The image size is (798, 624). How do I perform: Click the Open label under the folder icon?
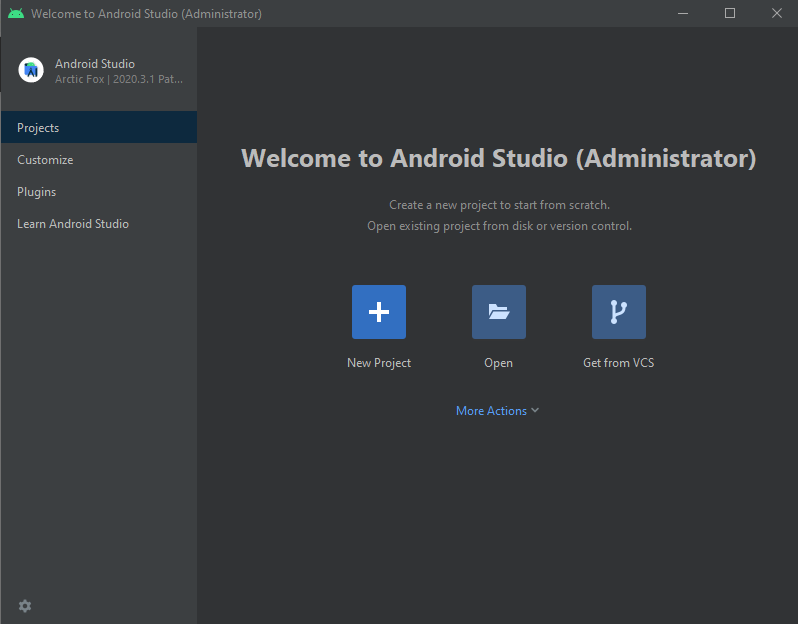(498, 363)
